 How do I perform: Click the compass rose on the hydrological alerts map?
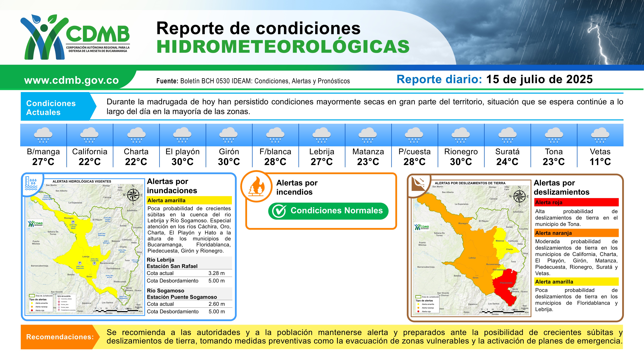133,195
